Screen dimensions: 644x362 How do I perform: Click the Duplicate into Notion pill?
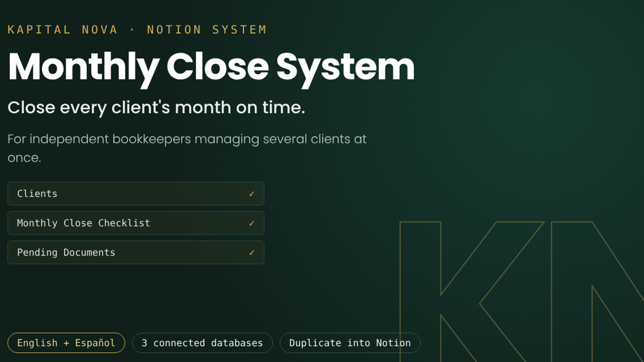point(350,343)
